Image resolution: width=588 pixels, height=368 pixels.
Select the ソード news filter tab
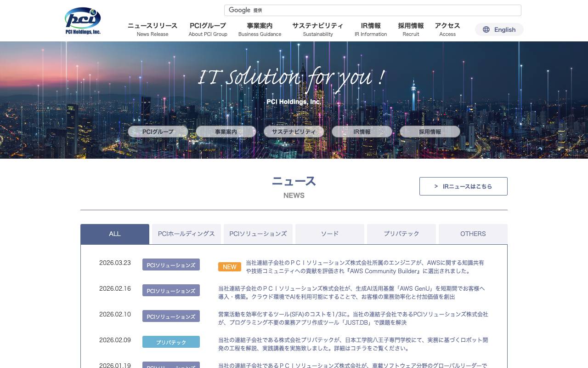tap(329, 234)
